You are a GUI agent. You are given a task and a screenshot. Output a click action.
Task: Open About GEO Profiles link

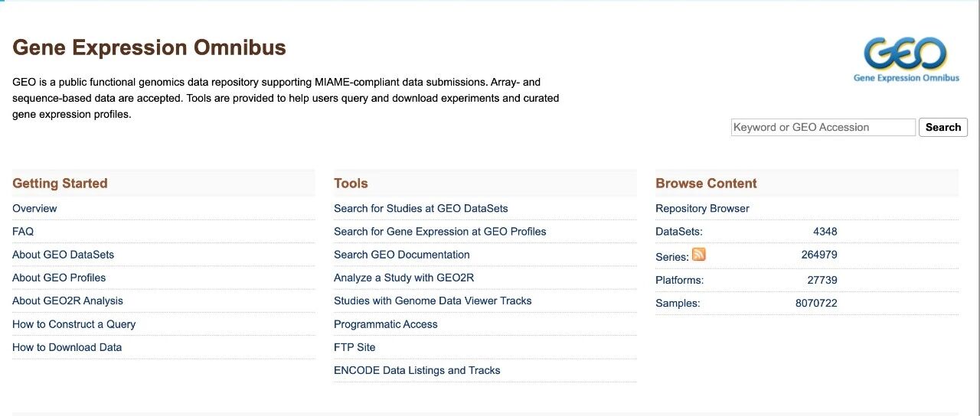pos(59,278)
